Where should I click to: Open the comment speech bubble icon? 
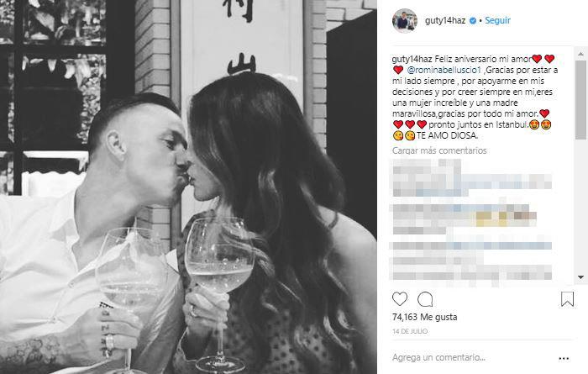coord(425,299)
